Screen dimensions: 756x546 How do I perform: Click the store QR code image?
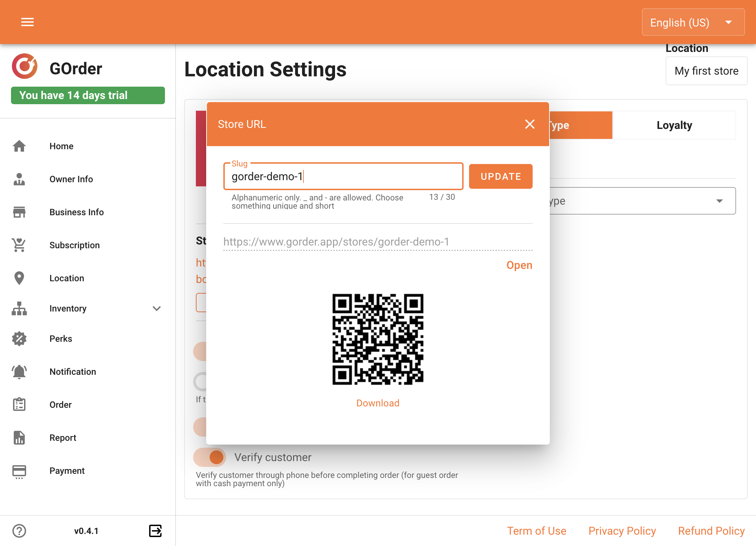378,339
